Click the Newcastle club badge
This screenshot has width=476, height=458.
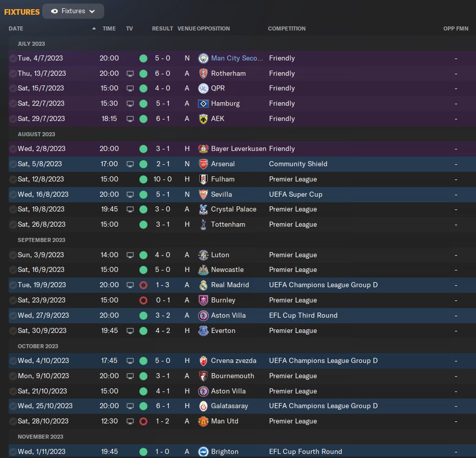[x=203, y=269]
